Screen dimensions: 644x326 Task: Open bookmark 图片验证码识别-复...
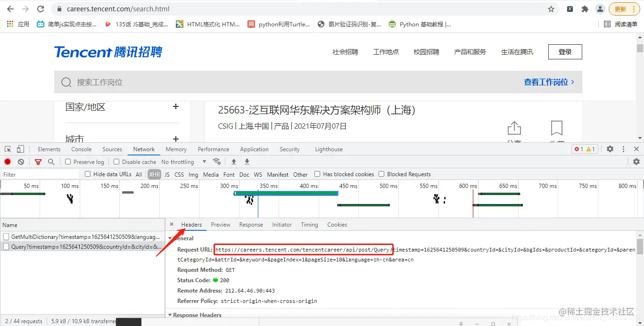tap(349, 24)
